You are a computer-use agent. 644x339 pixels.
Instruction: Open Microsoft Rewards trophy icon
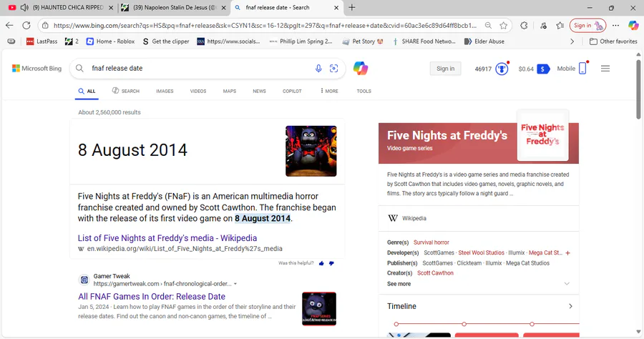coord(502,69)
